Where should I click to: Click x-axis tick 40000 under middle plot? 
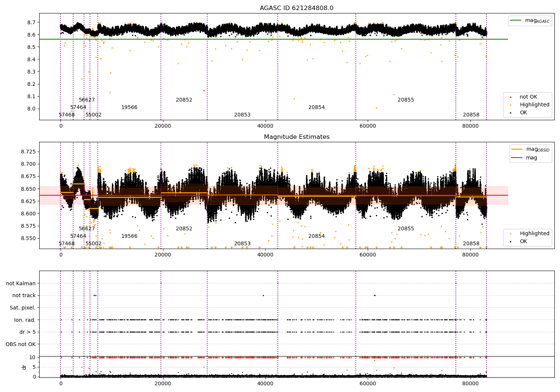[265, 255]
